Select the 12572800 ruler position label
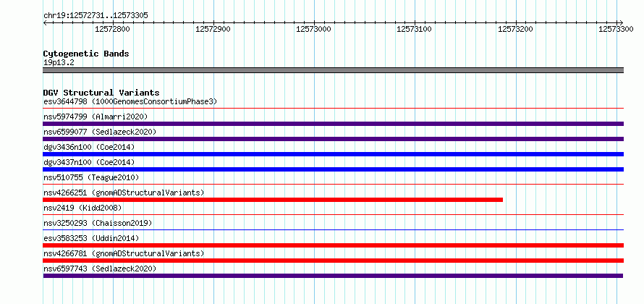644x304 pixels. pos(112,29)
